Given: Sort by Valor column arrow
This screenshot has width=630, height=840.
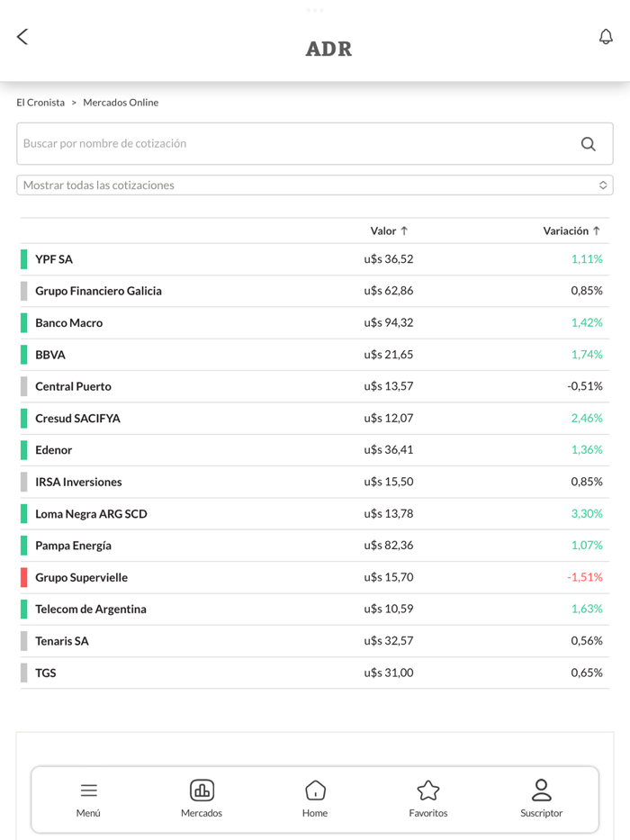Looking at the screenshot, I should 404,231.
